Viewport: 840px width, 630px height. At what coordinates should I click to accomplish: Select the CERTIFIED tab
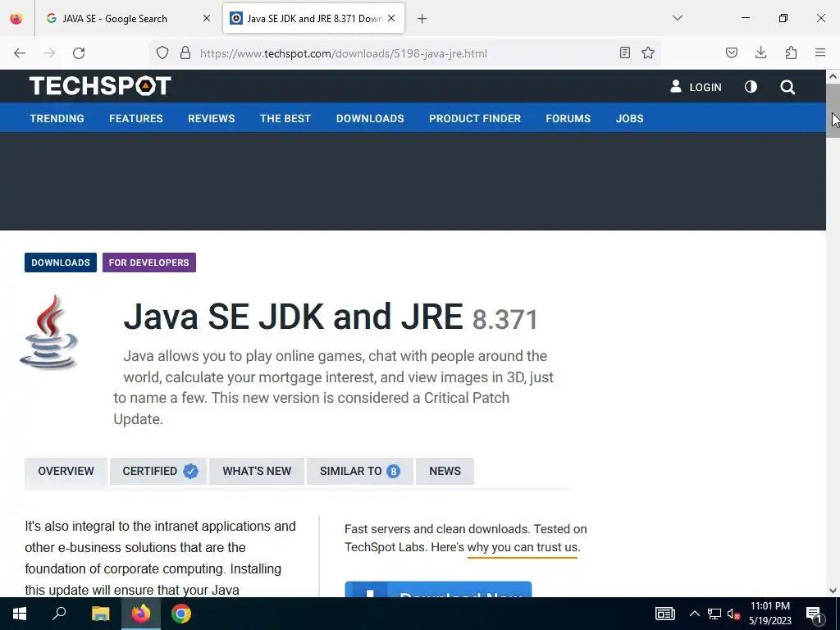(158, 471)
